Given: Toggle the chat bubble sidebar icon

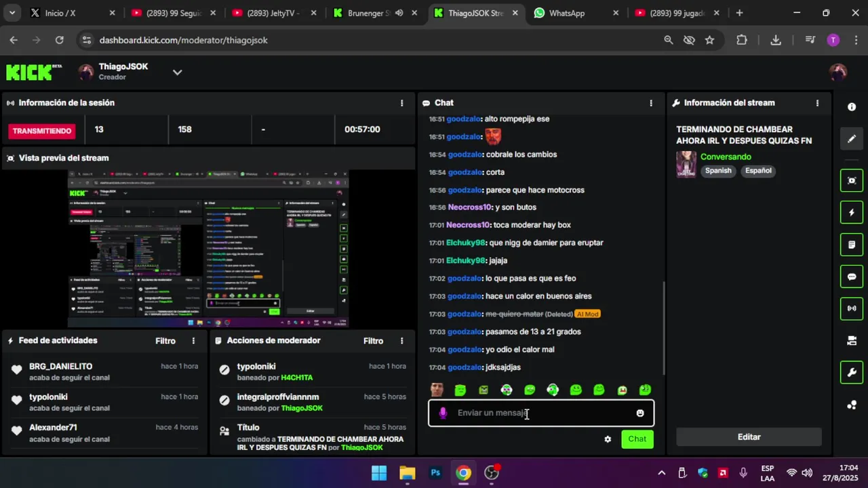Looking at the screenshot, I should click(x=852, y=277).
